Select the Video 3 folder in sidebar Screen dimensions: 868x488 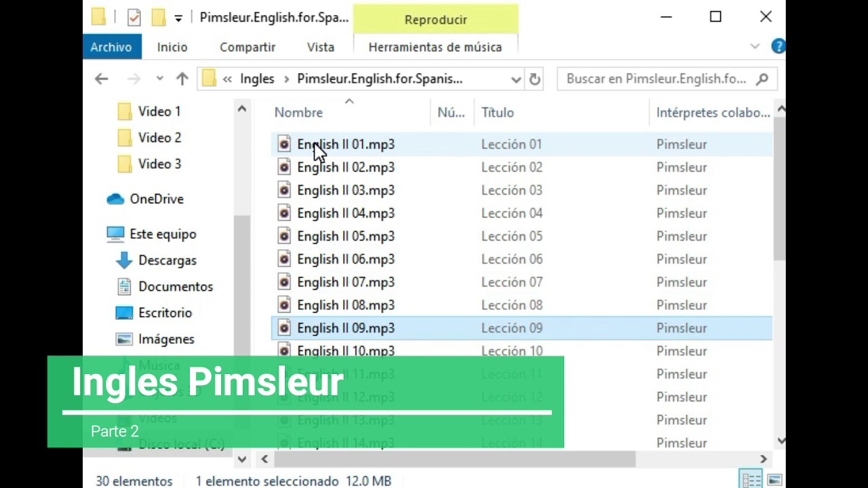click(159, 164)
